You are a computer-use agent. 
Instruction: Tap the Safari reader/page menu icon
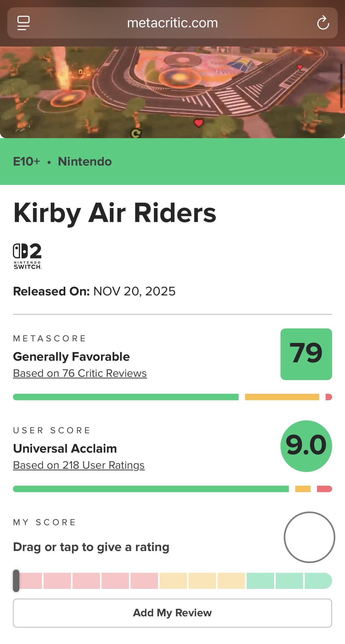point(23,23)
